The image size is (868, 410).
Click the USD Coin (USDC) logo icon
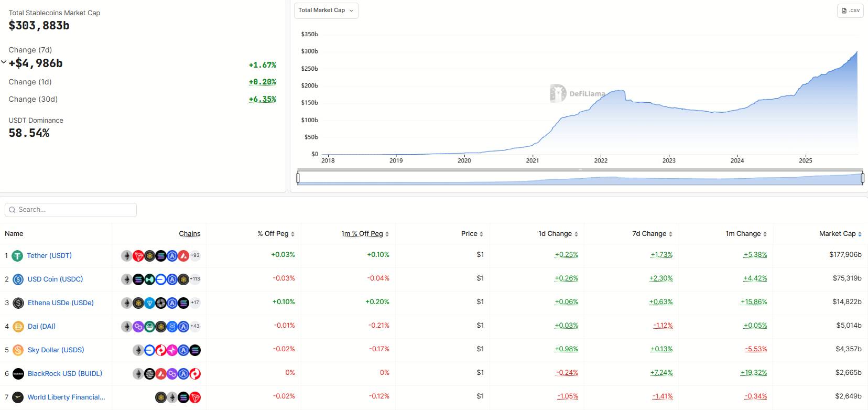coord(18,279)
